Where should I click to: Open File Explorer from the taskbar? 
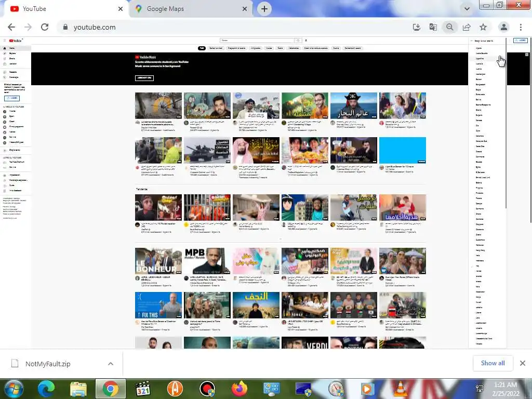[x=78, y=389]
